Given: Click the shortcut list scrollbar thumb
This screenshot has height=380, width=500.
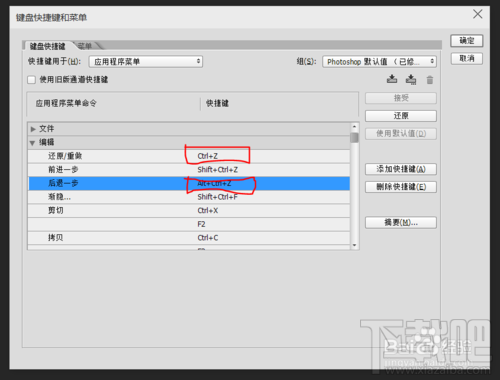Looking at the screenshot, I should click(354, 138).
